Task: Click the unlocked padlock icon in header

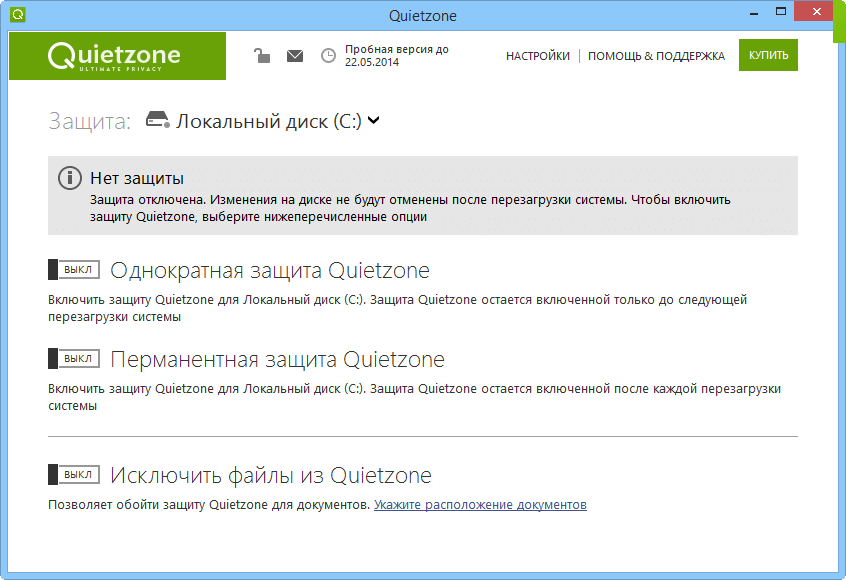Action: [262, 55]
